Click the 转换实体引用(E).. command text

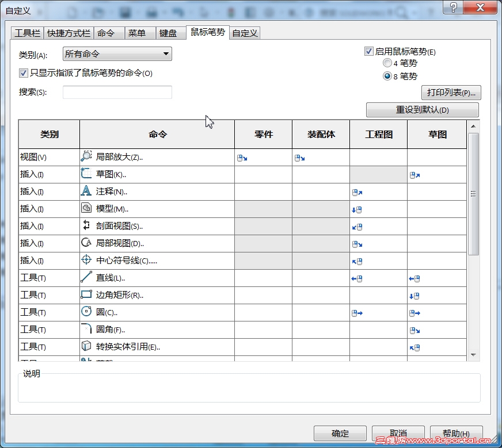(x=128, y=347)
